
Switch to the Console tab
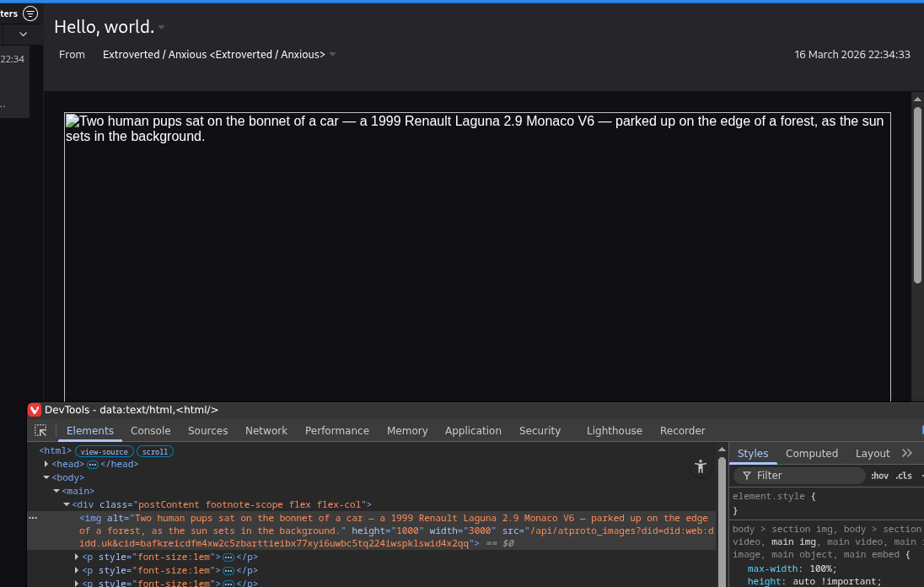coord(151,430)
